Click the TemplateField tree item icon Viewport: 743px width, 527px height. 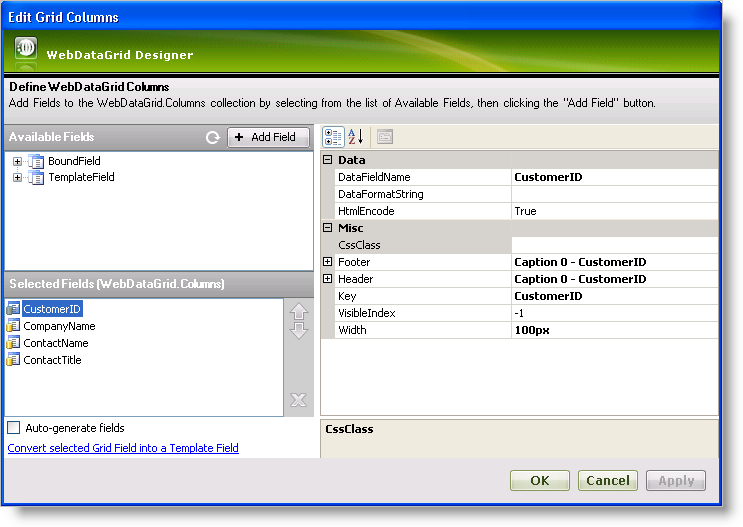coord(36,177)
